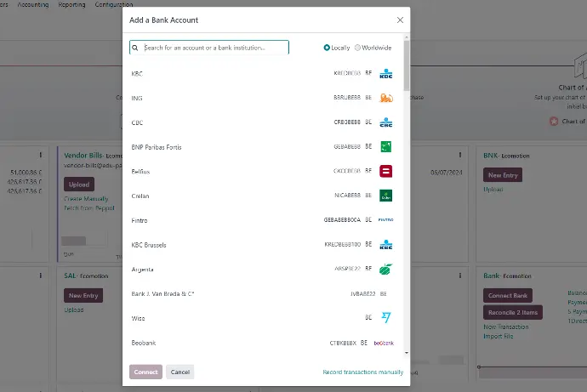Viewport: 587px width, 392px height.
Task: Close the Add a Bank Account dialog
Action: tap(400, 20)
